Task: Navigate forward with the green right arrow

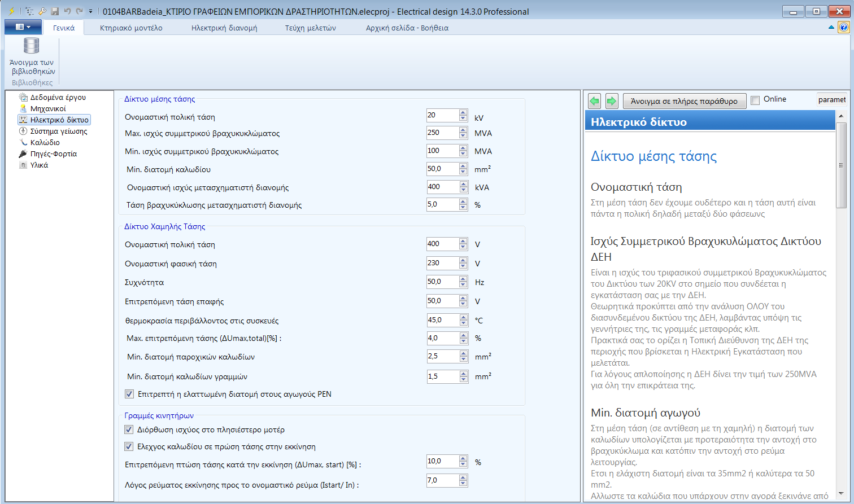Action: 612,100
